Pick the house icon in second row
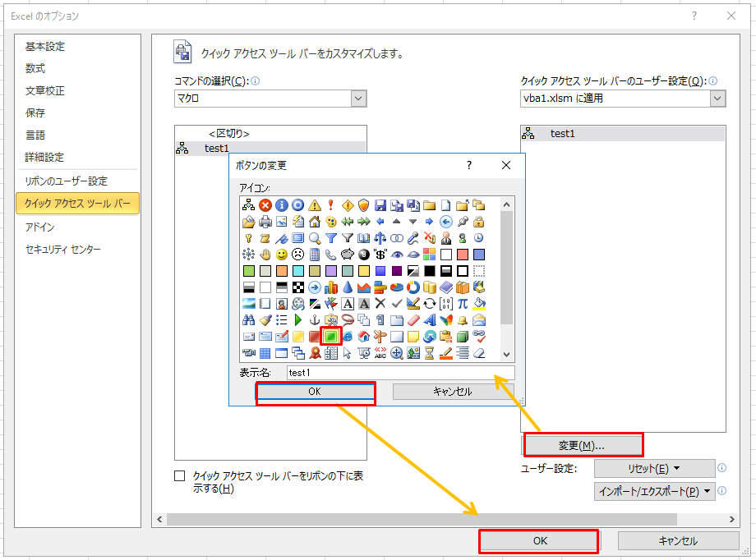The width and height of the screenshot is (756, 560). [x=315, y=222]
